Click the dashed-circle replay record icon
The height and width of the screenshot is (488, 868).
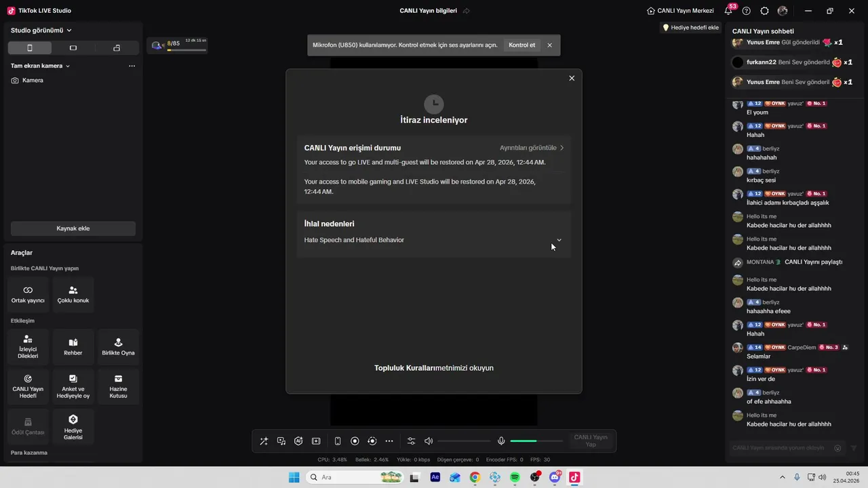pyautogui.click(x=372, y=441)
